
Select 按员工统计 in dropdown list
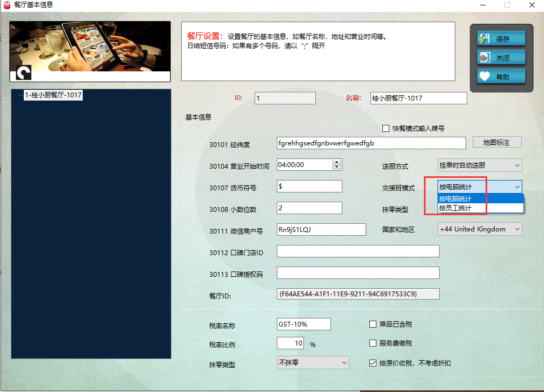(x=481, y=208)
